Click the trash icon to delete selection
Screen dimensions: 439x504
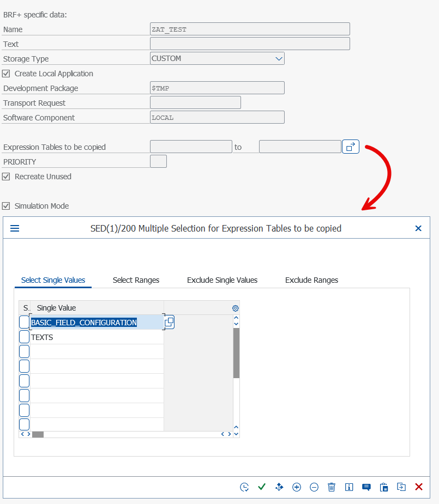pos(332,487)
